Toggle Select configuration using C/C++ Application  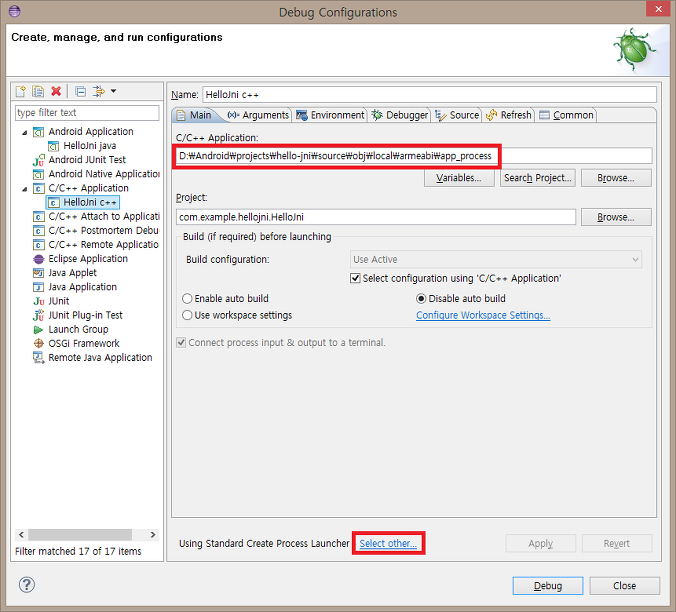point(355,278)
